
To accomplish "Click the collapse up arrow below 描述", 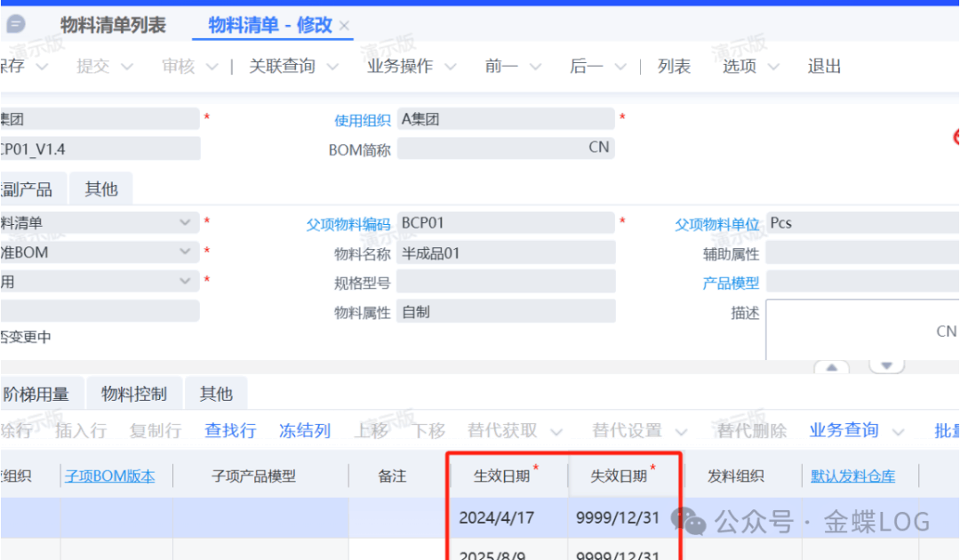I will coord(832,367).
